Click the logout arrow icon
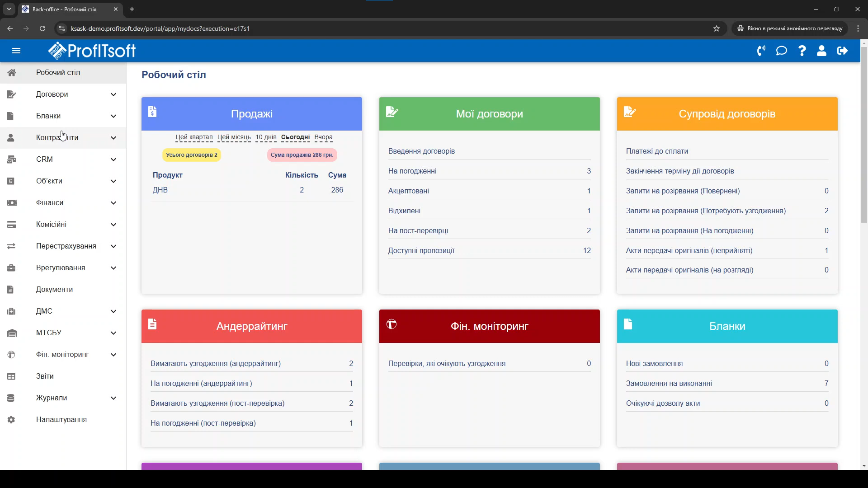Viewport: 868px width, 488px height. 842,51
